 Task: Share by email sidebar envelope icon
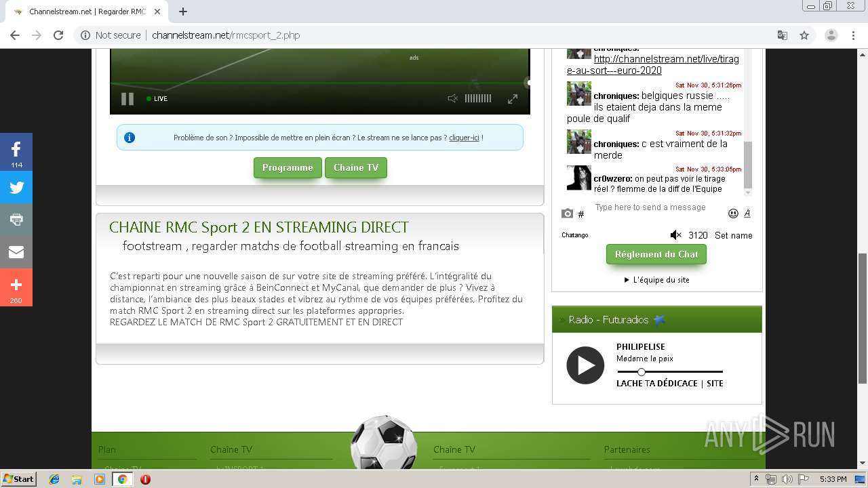click(16, 252)
